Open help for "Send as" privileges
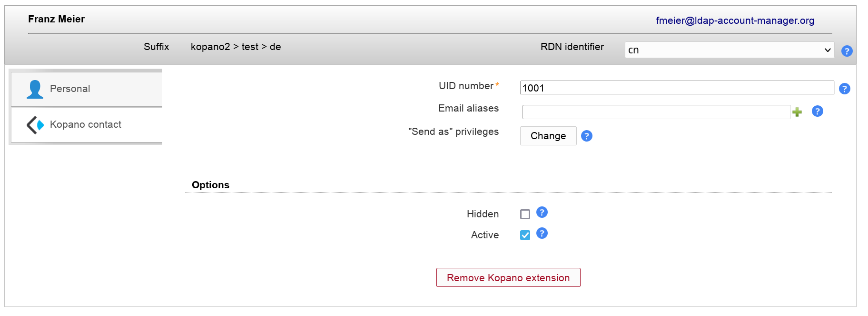Screen dimensions: 868x316 pos(587,136)
